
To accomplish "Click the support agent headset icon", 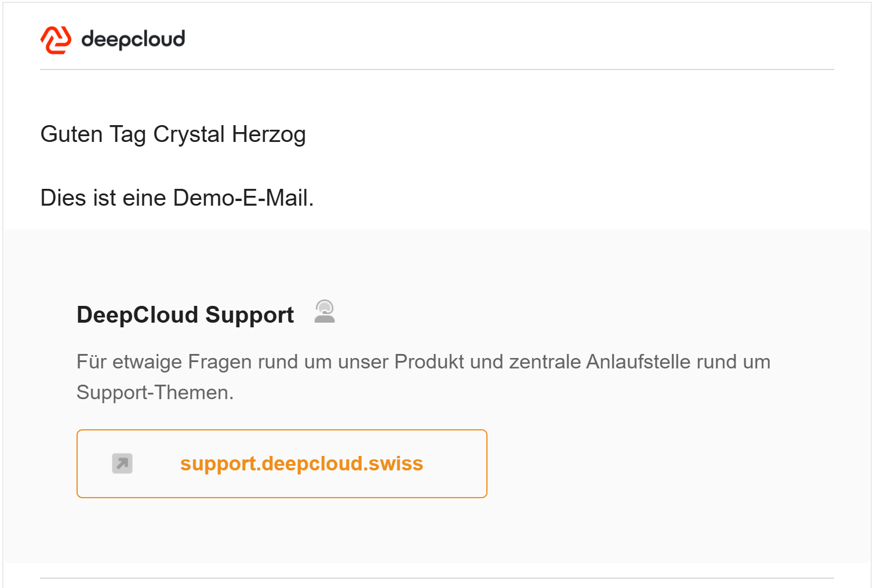I will (325, 311).
